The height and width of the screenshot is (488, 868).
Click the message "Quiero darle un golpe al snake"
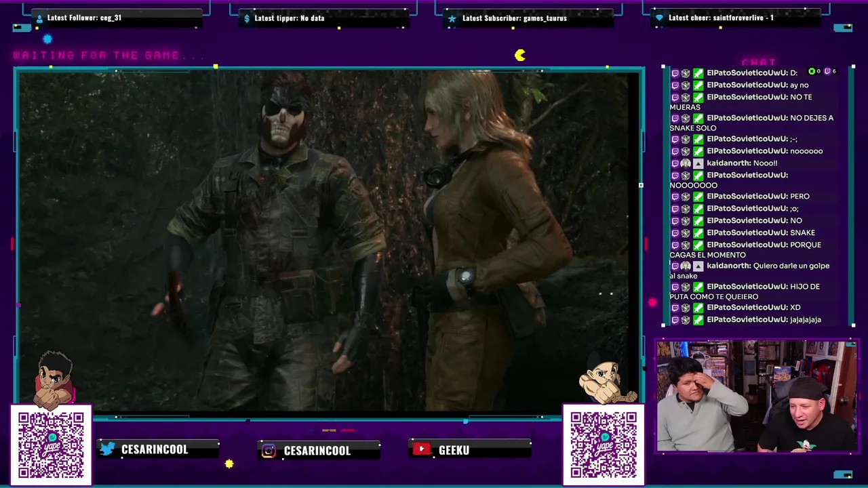[x=749, y=271]
